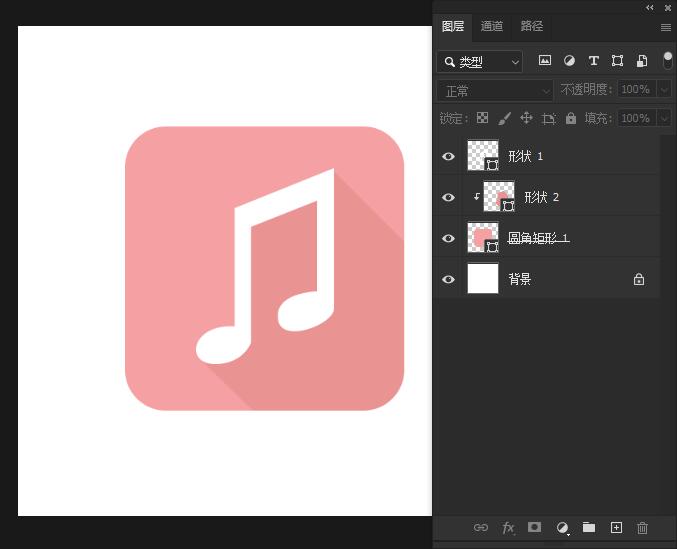This screenshot has height=549, width=677.
Task: Open the 不透明度 slider arrow
Action: (x=664, y=89)
